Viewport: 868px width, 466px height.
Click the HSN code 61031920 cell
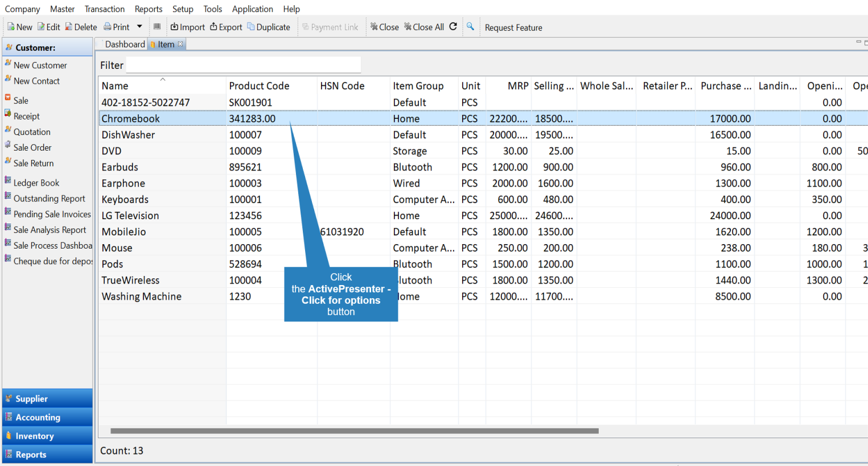coord(353,232)
